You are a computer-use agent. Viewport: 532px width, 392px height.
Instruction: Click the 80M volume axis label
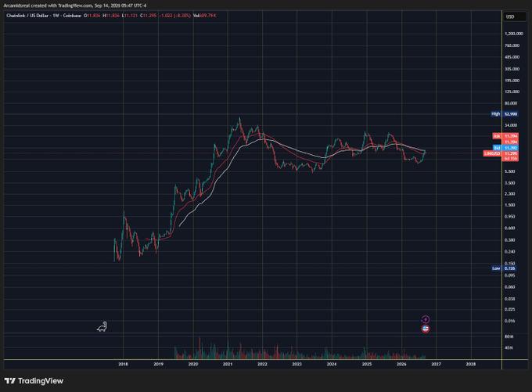[509, 336]
